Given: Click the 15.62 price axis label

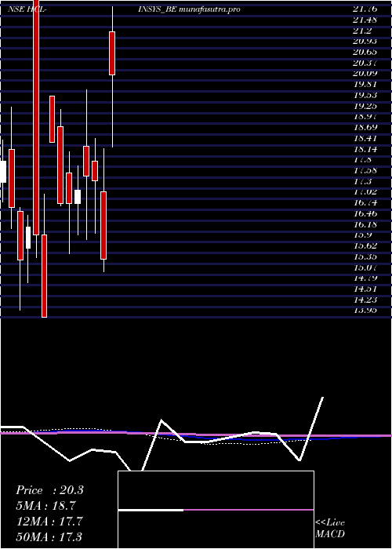Looking at the screenshot, I should [x=365, y=245].
